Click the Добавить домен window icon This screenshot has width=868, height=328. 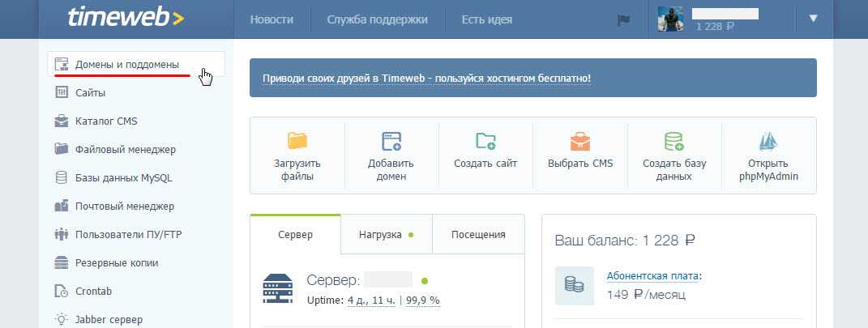[x=391, y=141]
